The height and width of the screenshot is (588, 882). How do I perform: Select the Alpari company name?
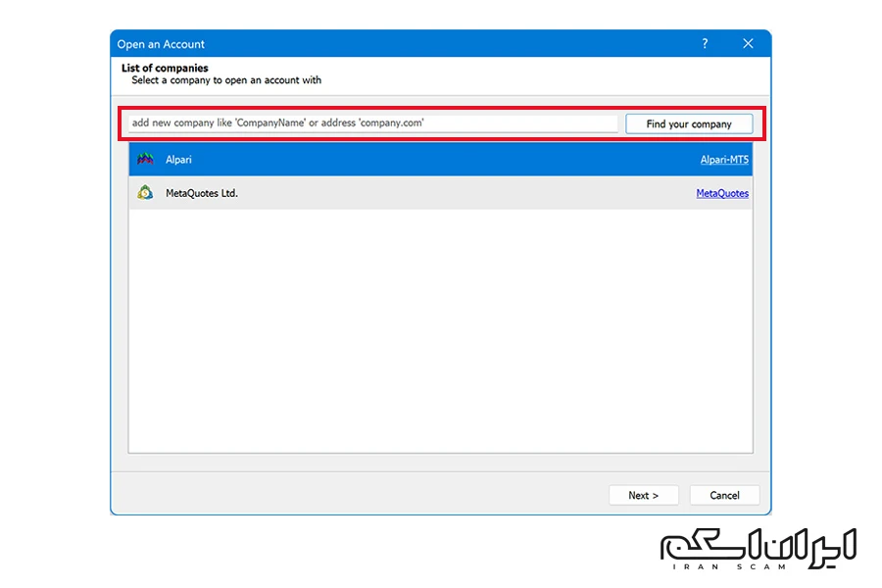pos(178,160)
